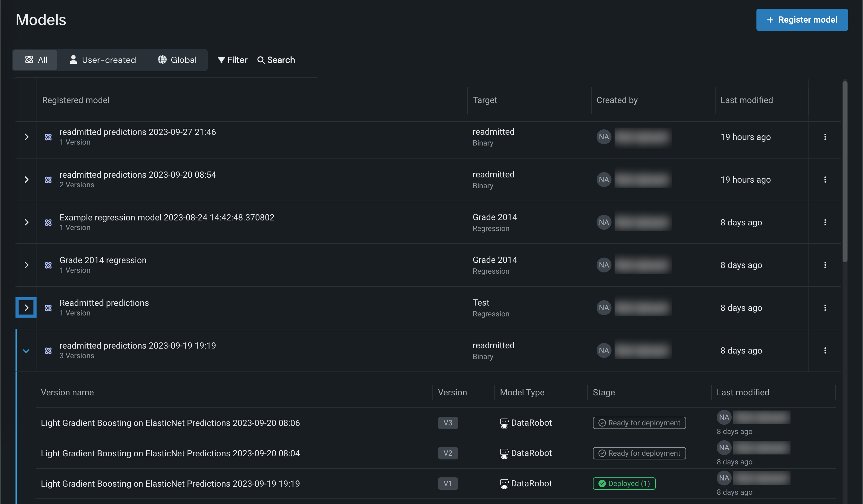Switch to the Global models tab

click(177, 60)
